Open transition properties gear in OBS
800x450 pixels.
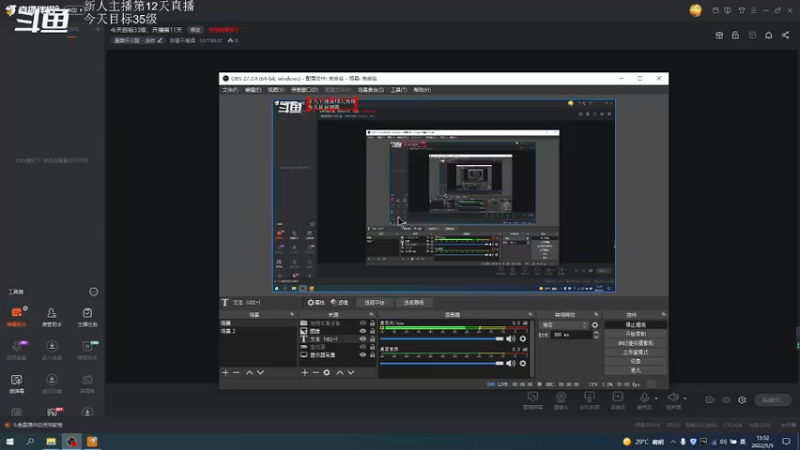coord(595,325)
